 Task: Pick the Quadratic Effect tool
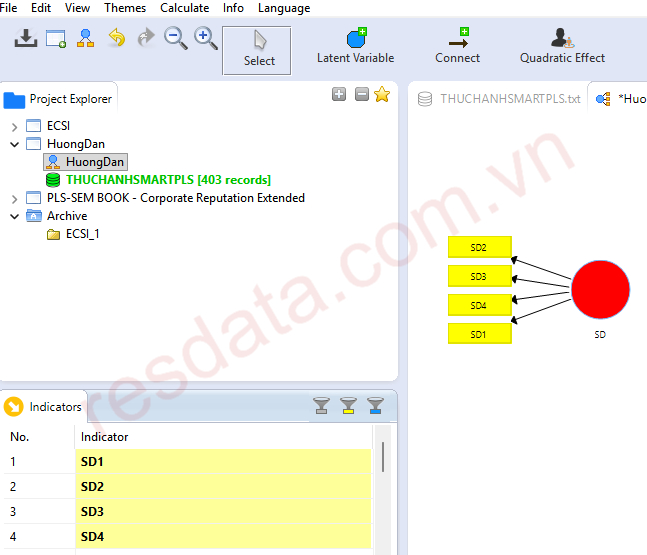coord(562,47)
